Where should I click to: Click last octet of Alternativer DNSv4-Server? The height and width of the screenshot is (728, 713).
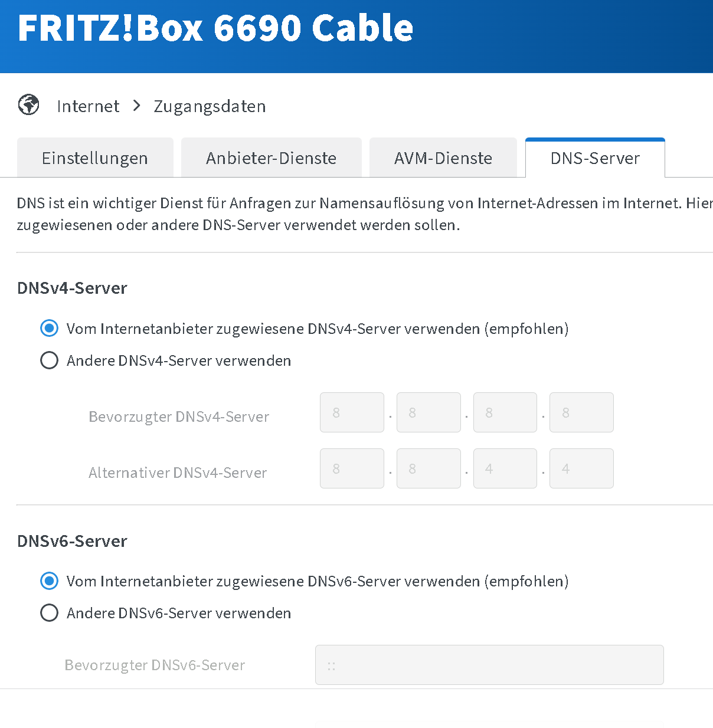click(581, 468)
